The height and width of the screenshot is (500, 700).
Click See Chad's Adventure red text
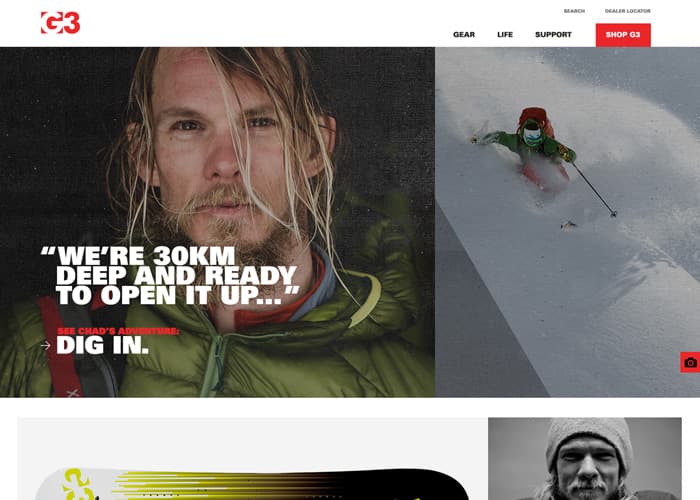pyautogui.click(x=118, y=331)
